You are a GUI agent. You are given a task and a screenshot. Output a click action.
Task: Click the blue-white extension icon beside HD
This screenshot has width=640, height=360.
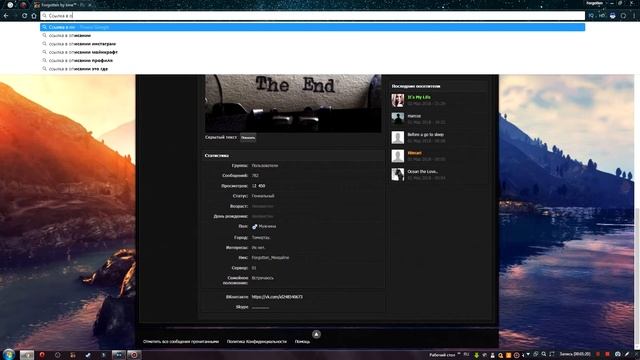point(613,16)
